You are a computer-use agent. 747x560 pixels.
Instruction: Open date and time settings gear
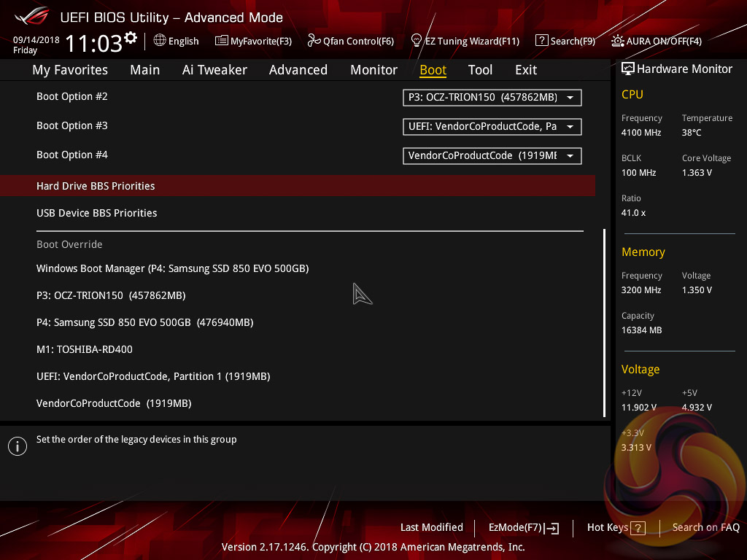tap(131, 37)
